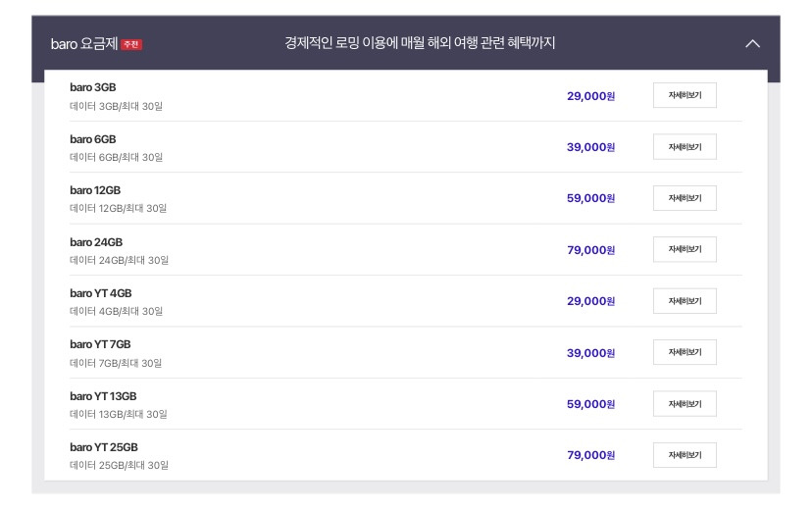The image size is (812, 512).
Task: Open 자세히보기 for baro 6GB
Action: (x=685, y=147)
